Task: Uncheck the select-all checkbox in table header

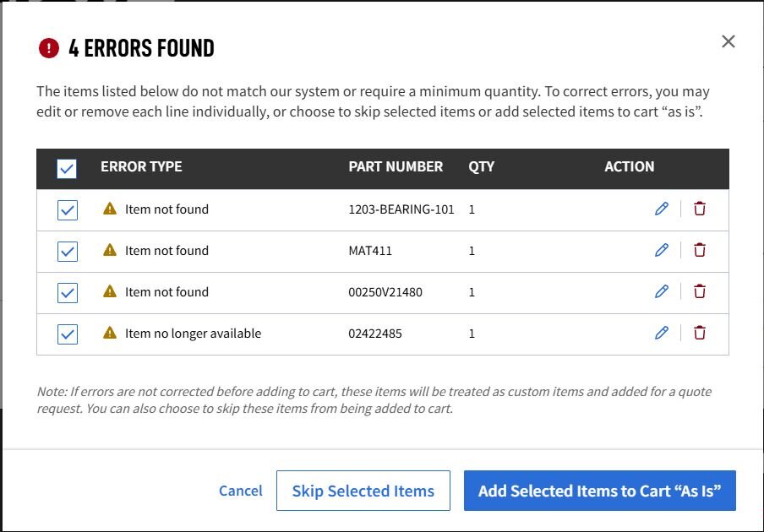Action: 66,166
